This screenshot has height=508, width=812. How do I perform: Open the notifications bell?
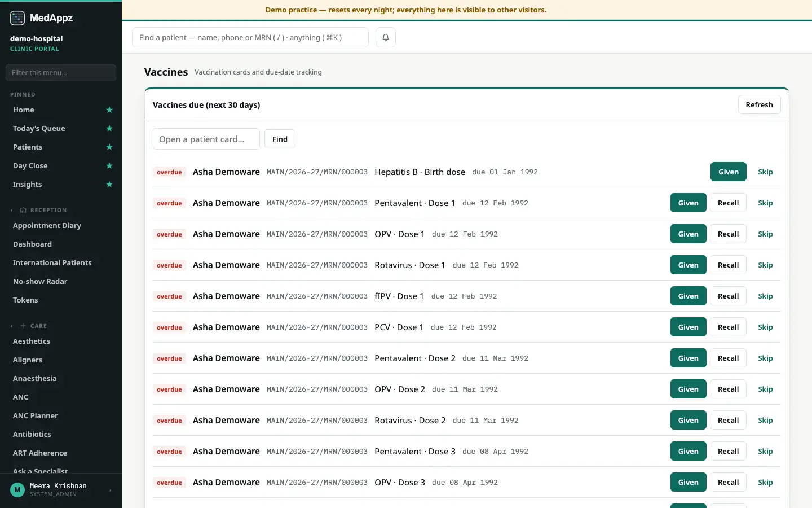(386, 37)
